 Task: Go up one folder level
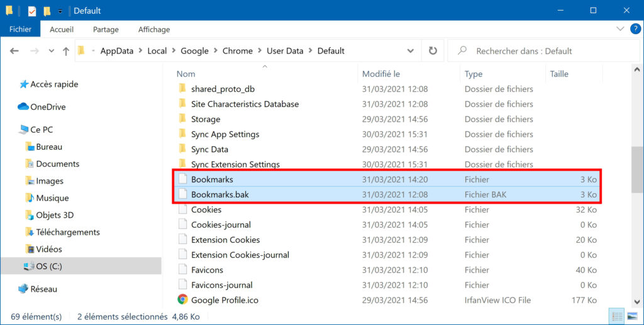tap(65, 51)
